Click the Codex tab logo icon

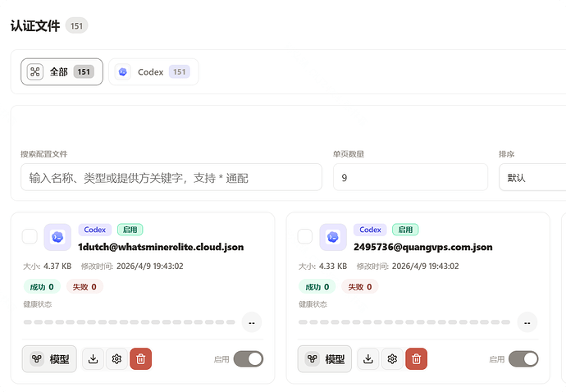(x=123, y=72)
